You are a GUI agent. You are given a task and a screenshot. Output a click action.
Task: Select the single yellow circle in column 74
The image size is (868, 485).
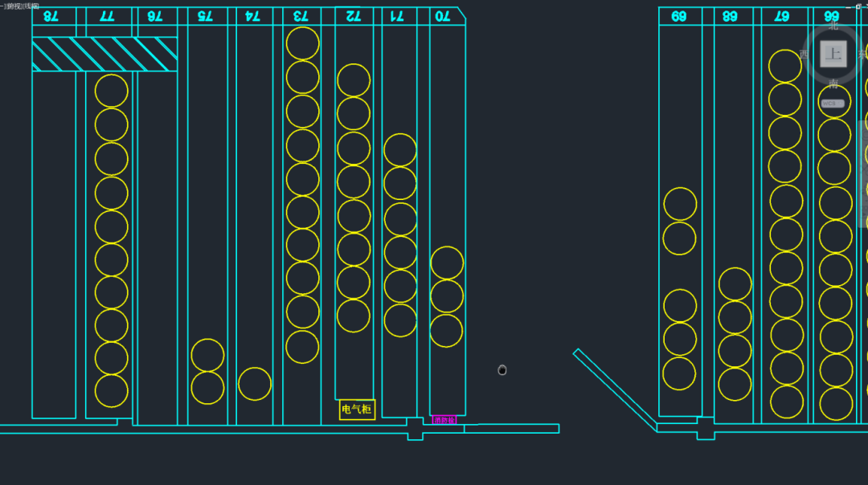pos(255,384)
